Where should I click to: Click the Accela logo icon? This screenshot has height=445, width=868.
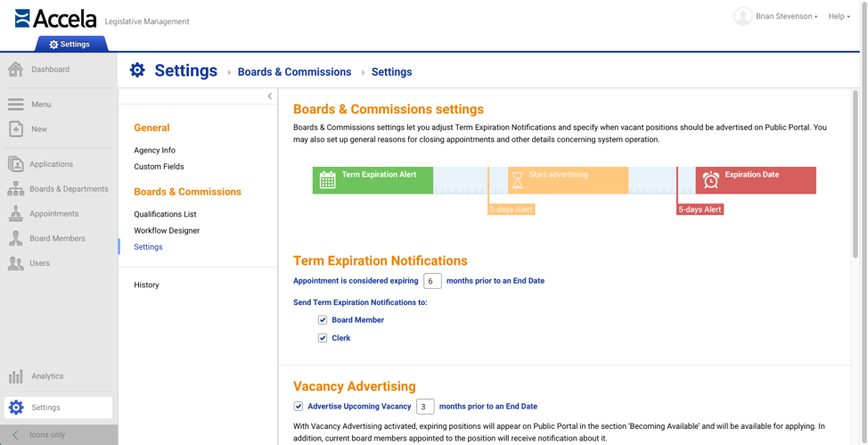click(x=22, y=18)
